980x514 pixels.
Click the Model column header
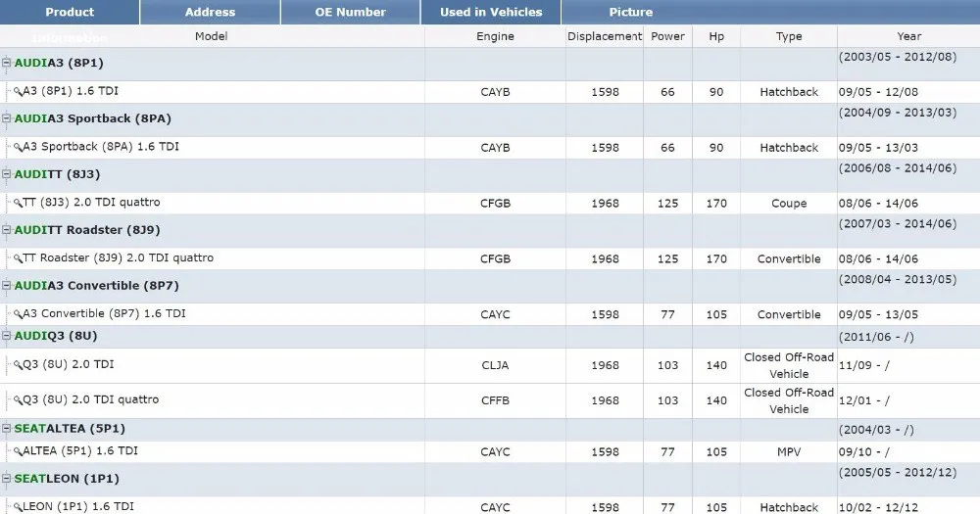[212, 36]
